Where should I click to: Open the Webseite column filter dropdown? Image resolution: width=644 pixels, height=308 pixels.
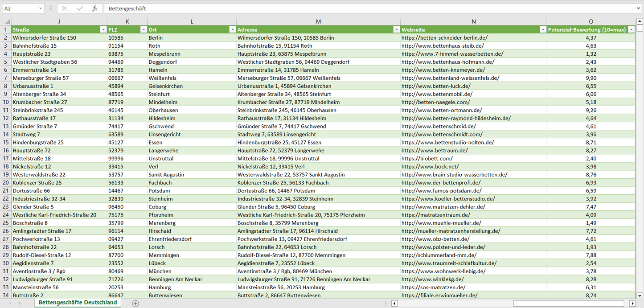[x=542, y=29]
